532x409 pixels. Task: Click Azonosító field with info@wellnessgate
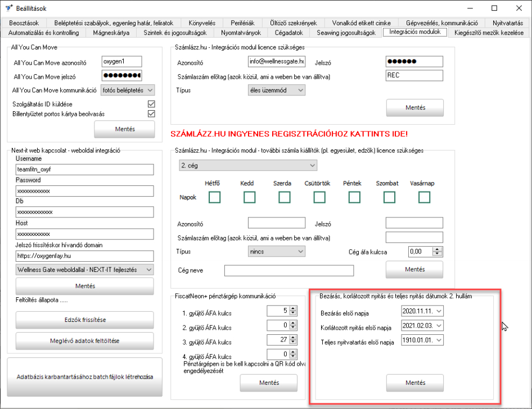277,61
